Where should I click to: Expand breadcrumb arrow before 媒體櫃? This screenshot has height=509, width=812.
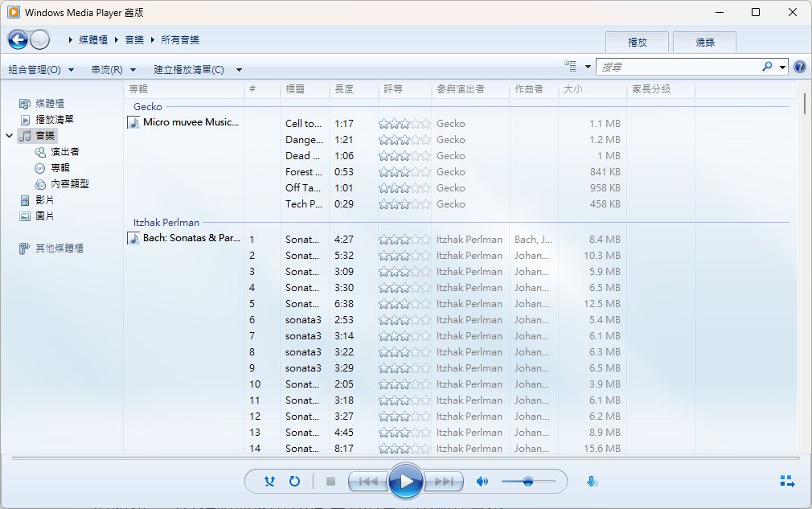tap(71, 40)
